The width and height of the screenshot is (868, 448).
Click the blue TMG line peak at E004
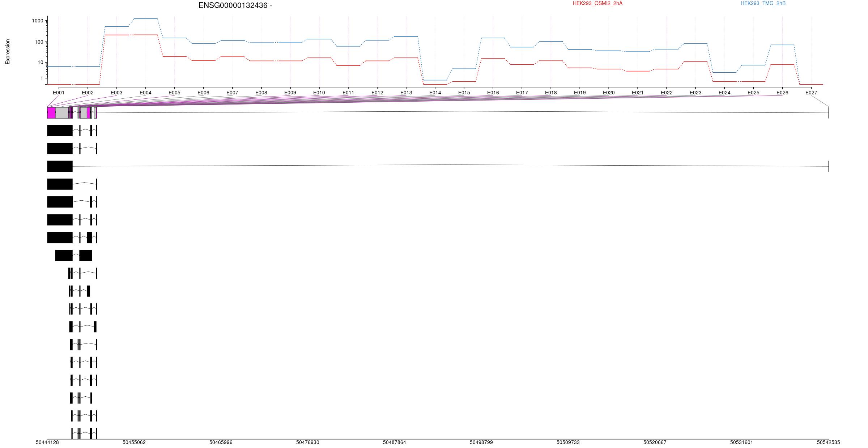tap(145, 18)
